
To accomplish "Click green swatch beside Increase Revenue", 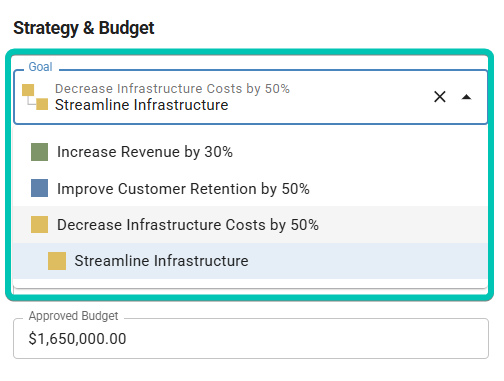I will click(39, 152).
